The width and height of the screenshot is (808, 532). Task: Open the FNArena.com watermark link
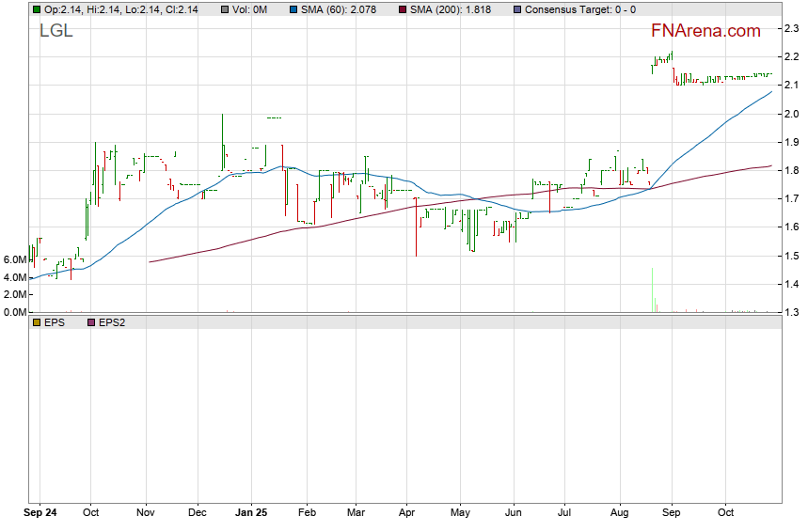pyautogui.click(x=705, y=32)
